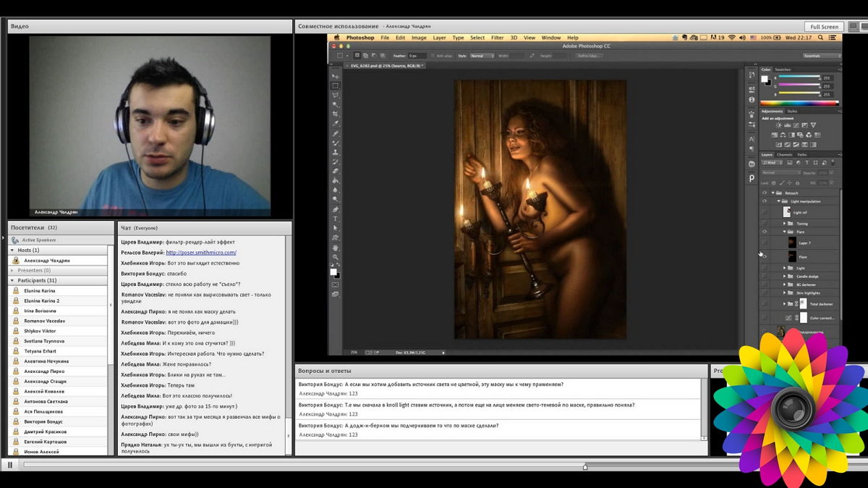Open the Style dropdown set to Normal
Screen dimensions: 868x488
pyautogui.click(x=482, y=56)
